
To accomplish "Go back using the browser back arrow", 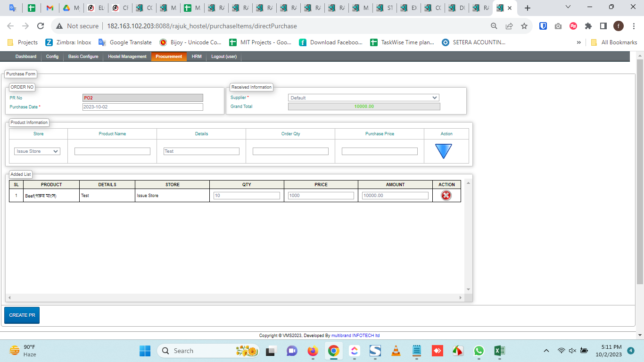I will [x=10, y=26].
